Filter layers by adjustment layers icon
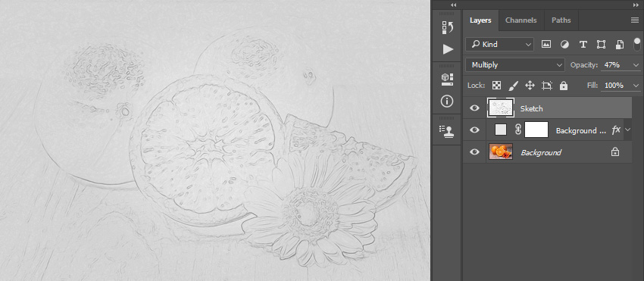 (x=564, y=45)
